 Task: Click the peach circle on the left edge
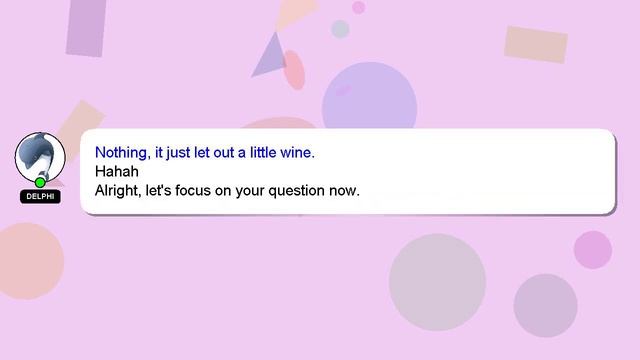[29, 261]
